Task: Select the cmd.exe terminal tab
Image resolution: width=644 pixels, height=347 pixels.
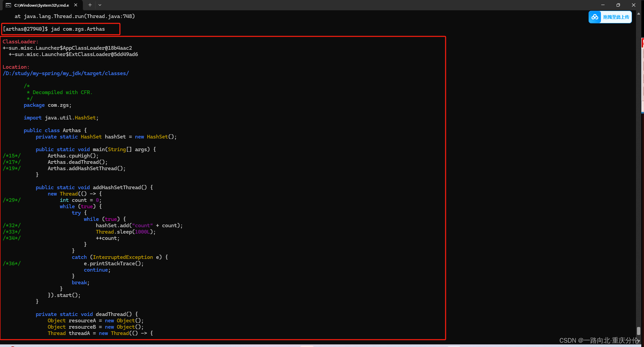Action: 42,5
